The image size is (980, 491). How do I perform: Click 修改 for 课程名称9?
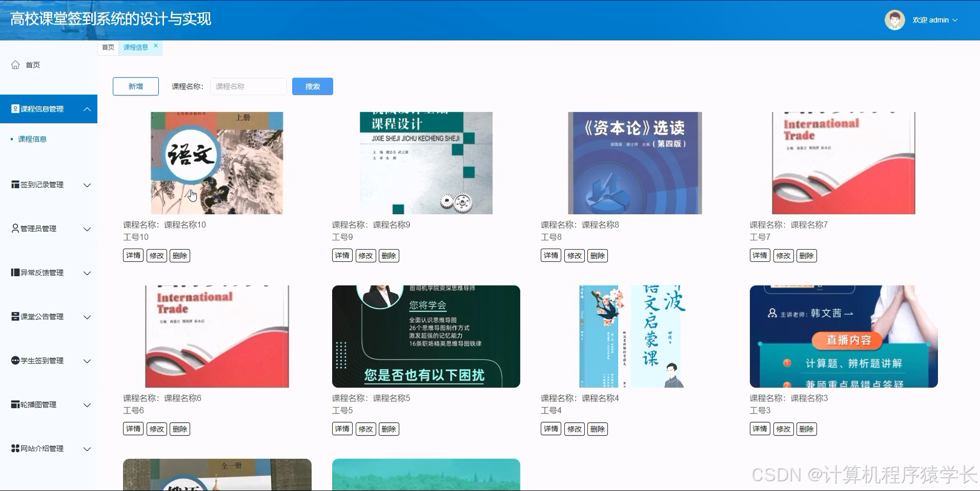366,256
